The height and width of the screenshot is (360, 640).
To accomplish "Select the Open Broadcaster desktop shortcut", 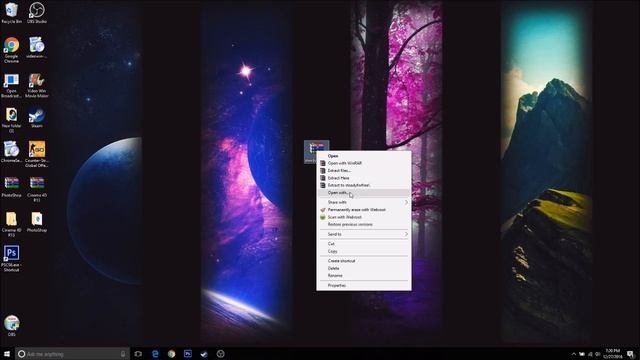I will (11, 85).
